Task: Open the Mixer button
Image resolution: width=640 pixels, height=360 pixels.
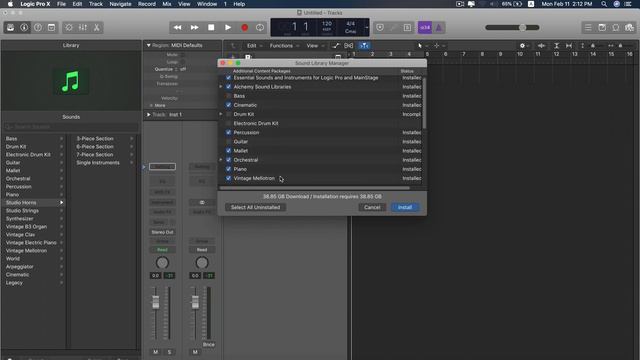Action: pos(83,27)
